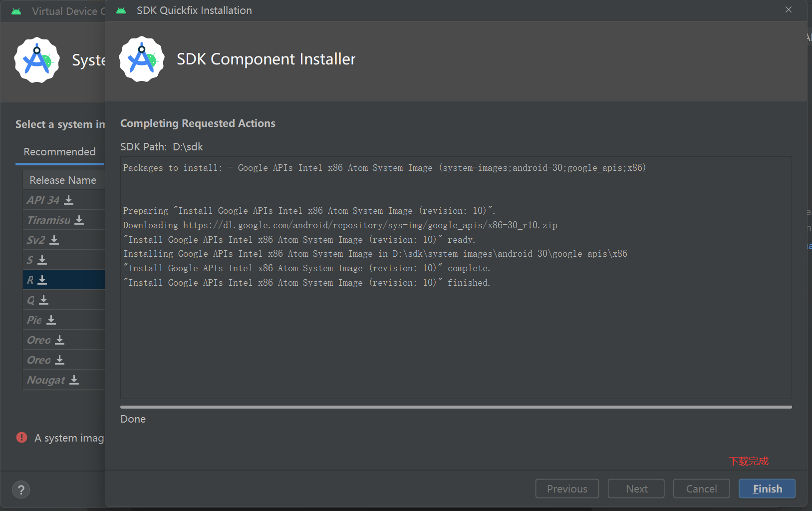Download the Tiramisu system image
Image resolution: width=812 pixels, height=511 pixels.
coord(79,220)
